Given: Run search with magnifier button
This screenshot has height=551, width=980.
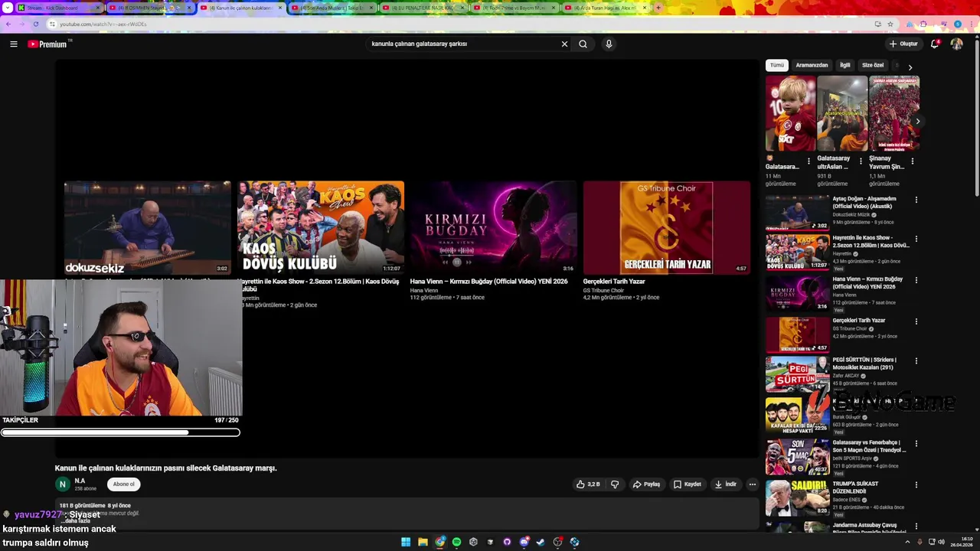Looking at the screenshot, I should point(583,44).
